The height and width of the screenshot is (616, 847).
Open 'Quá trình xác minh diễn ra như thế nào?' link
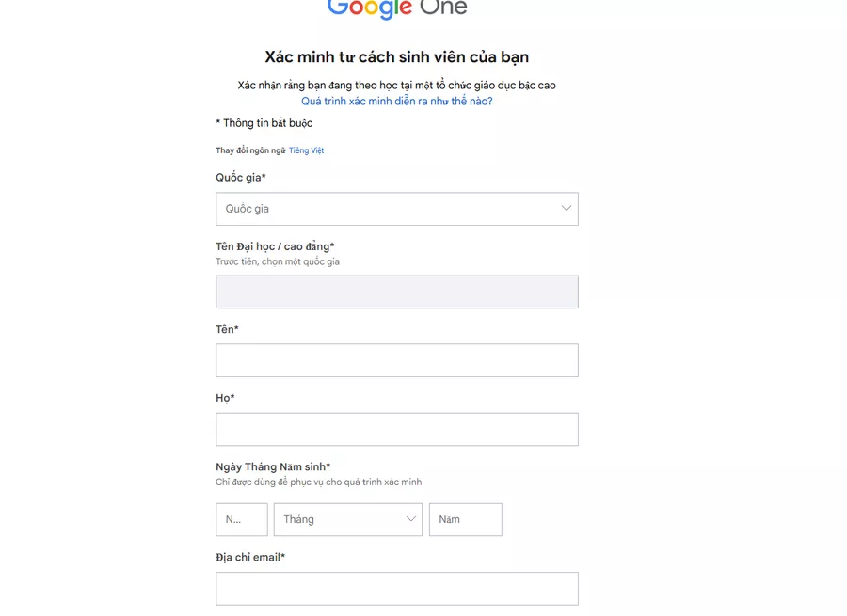pyautogui.click(x=396, y=101)
